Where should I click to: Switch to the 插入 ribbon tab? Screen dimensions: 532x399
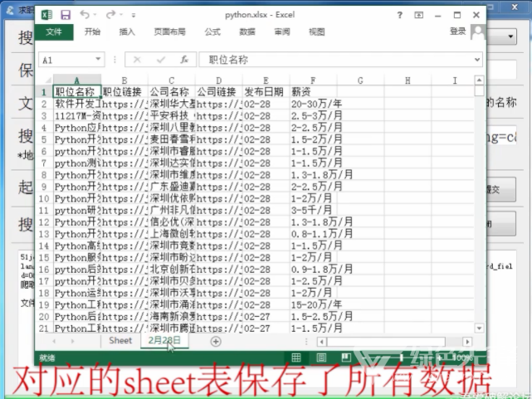click(x=127, y=32)
